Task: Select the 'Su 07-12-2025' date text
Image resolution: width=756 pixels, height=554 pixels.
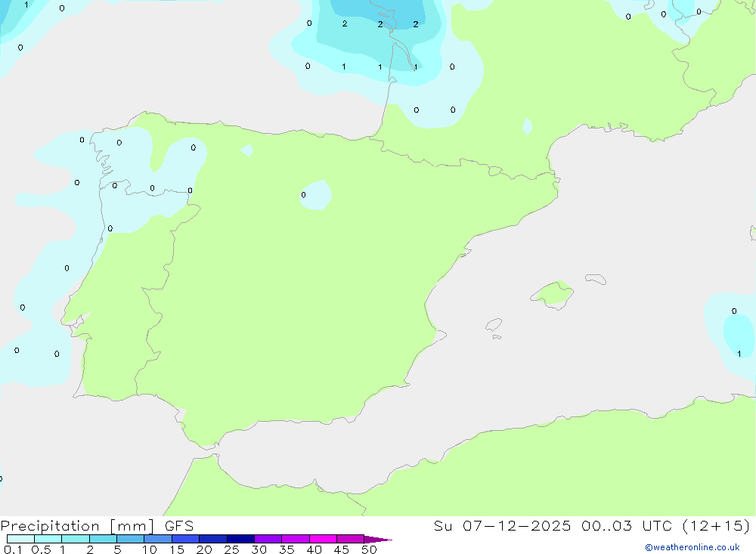Action: click(x=502, y=526)
